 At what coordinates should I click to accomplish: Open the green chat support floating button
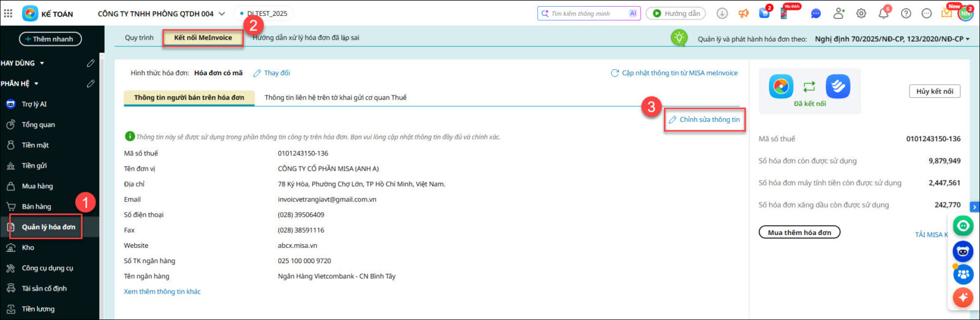coord(963,226)
